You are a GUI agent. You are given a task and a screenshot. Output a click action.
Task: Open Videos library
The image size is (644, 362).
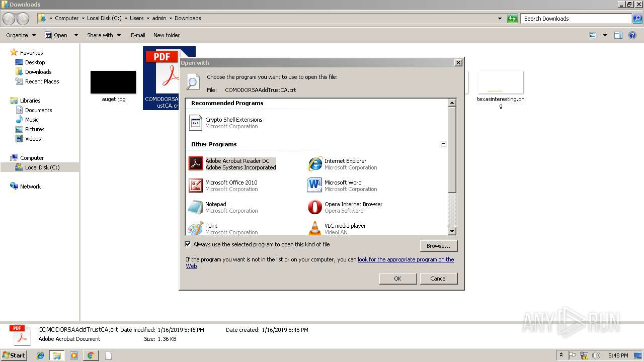point(33,139)
